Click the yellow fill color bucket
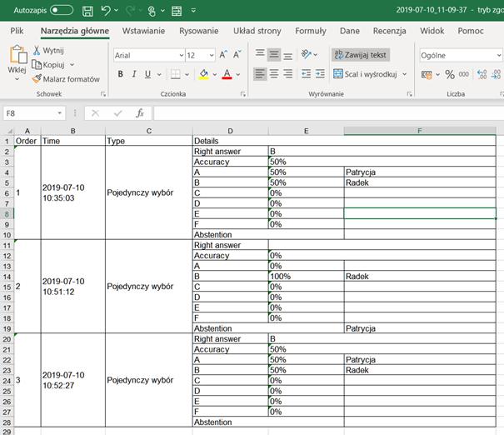The width and height of the screenshot is (504, 435). [x=204, y=74]
